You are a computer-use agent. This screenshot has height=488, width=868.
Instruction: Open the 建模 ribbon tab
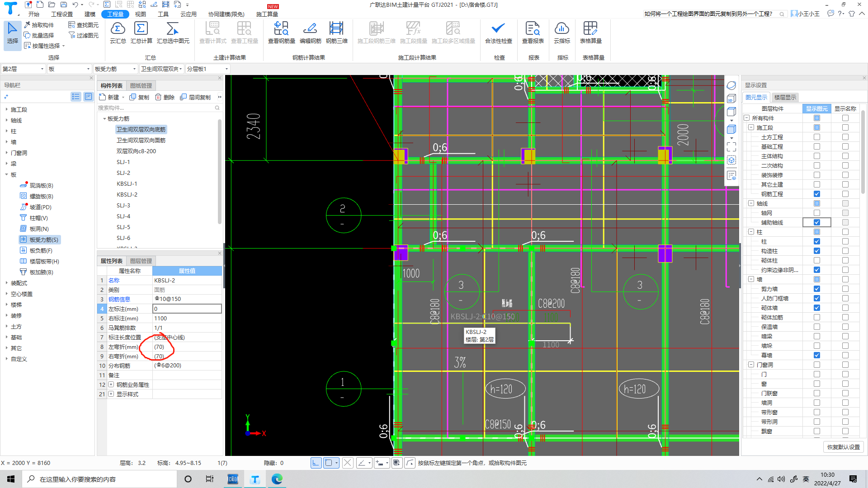[90, 14]
